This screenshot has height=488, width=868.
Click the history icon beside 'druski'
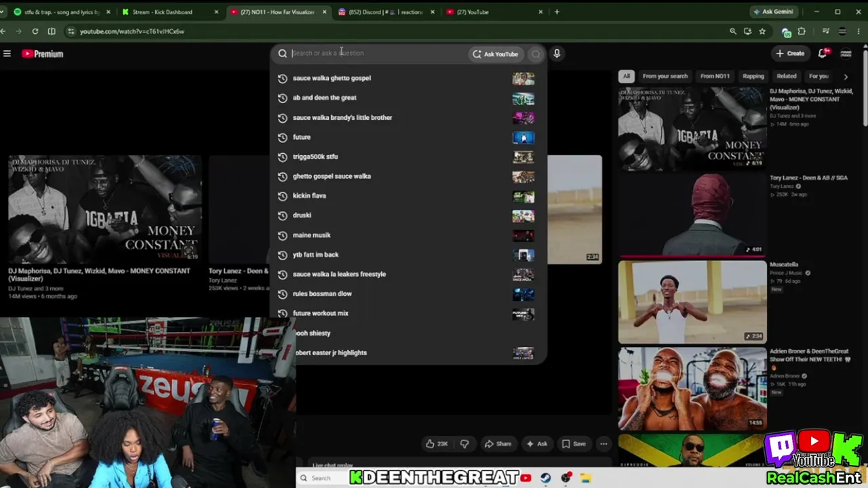[283, 216]
